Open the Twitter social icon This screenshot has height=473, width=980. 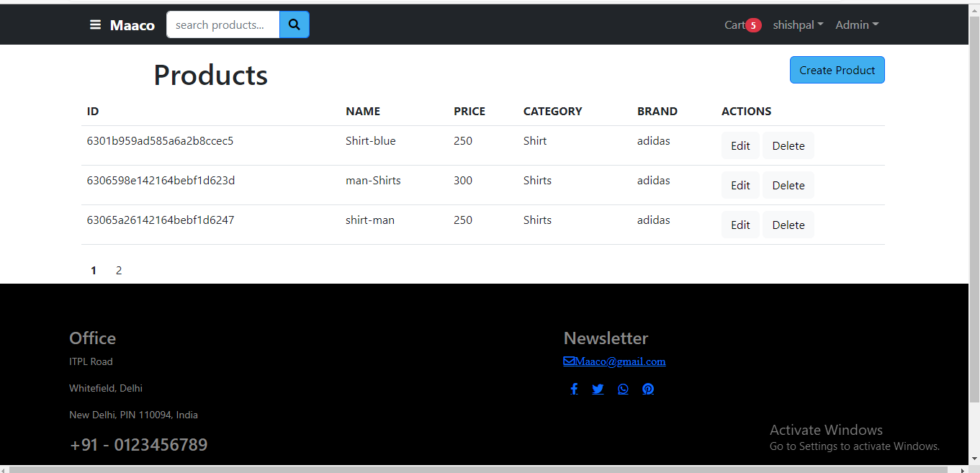coord(598,389)
